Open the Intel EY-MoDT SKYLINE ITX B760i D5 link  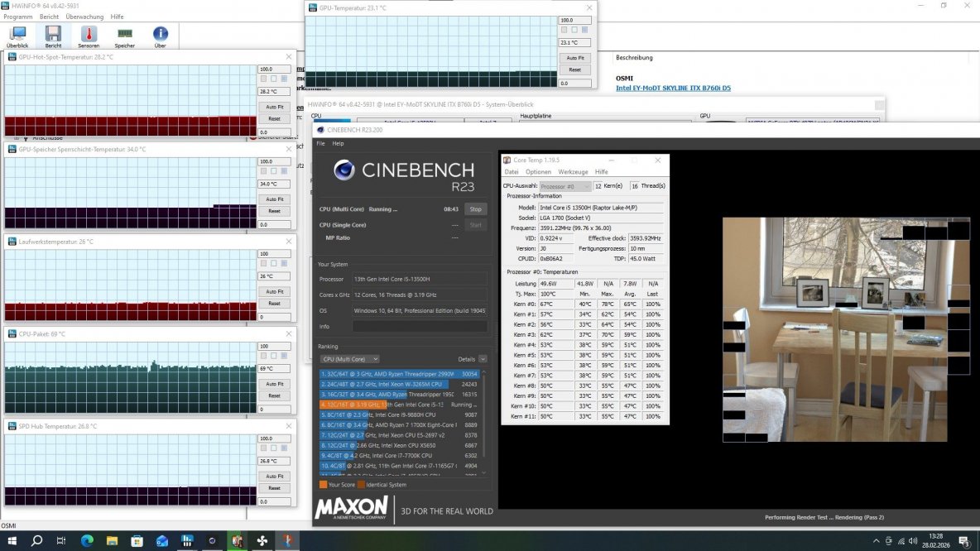[673, 88]
